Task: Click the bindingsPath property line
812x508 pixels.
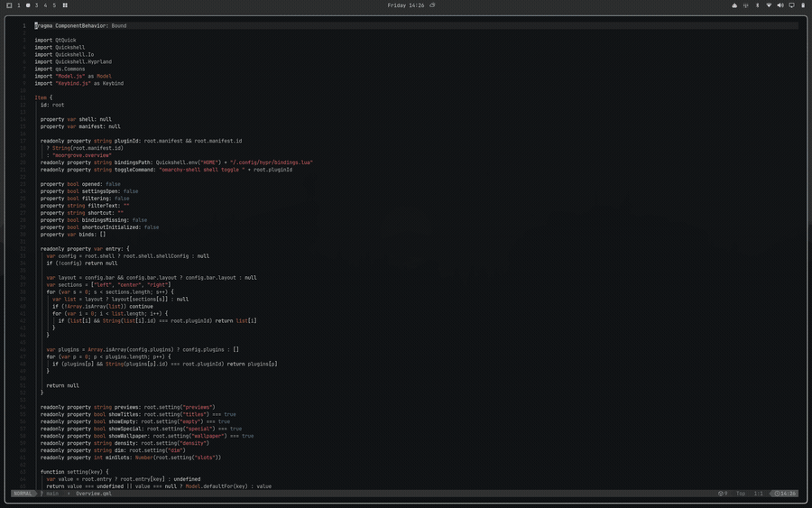Action: coord(177,162)
